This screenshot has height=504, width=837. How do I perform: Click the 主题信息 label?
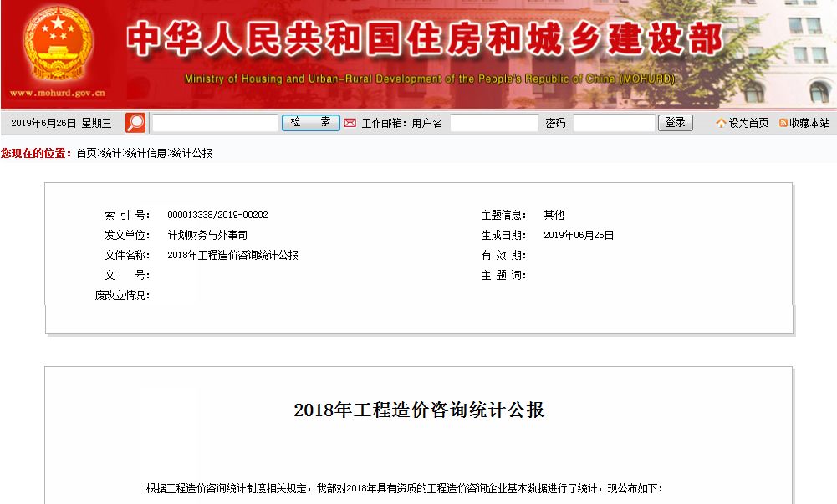point(503,215)
